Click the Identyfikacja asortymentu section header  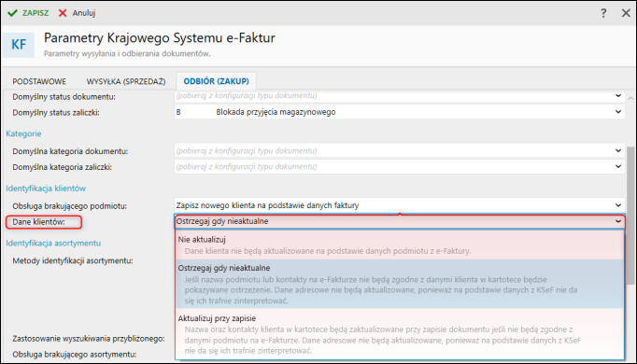pos(53,243)
